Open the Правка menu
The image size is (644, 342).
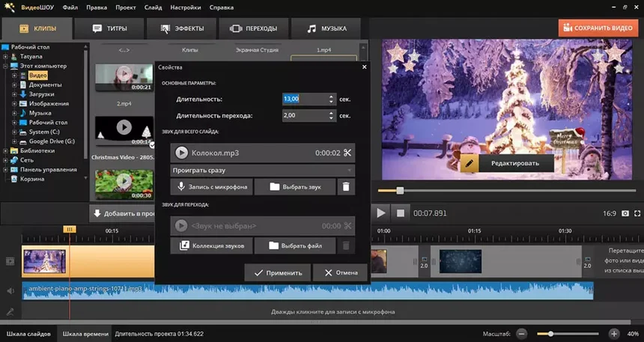click(97, 7)
